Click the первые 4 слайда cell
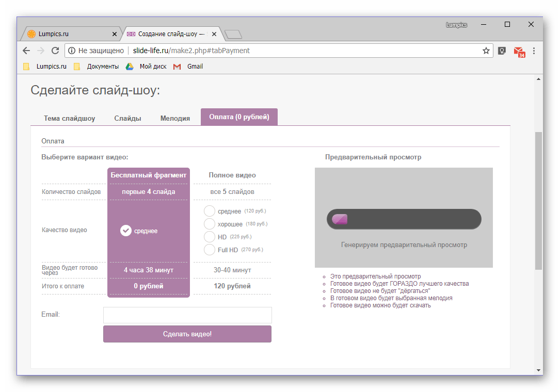The height and width of the screenshot is (392, 560). point(149,192)
